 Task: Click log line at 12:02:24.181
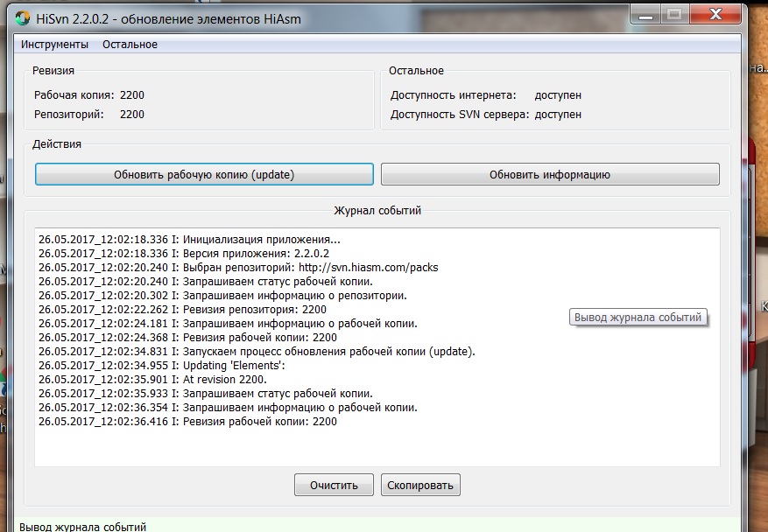228,324
